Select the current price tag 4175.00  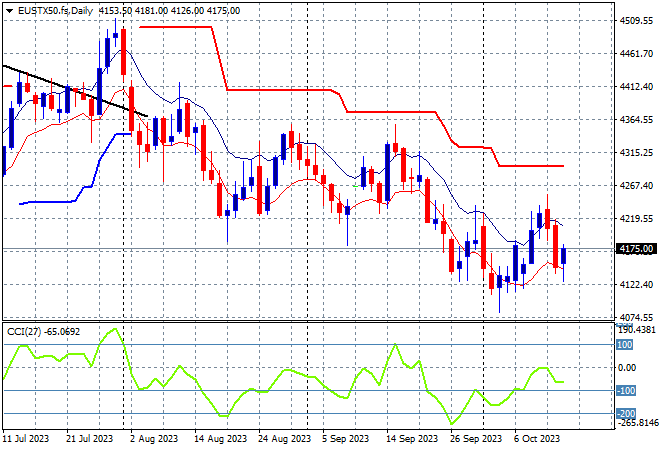pos(635,249)
